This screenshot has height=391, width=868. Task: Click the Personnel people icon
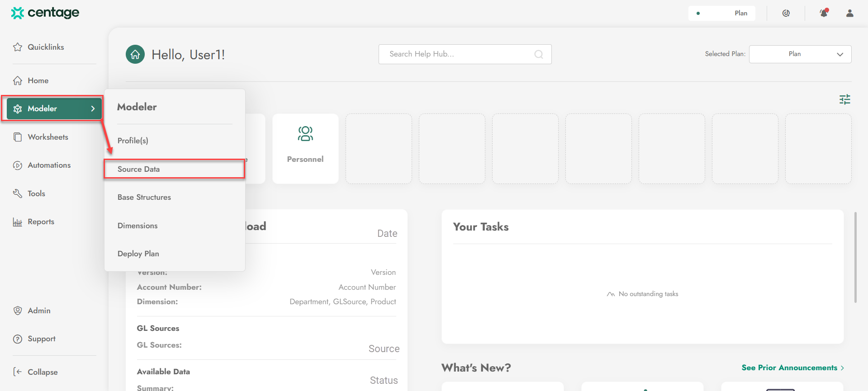[x=305, y=134]
